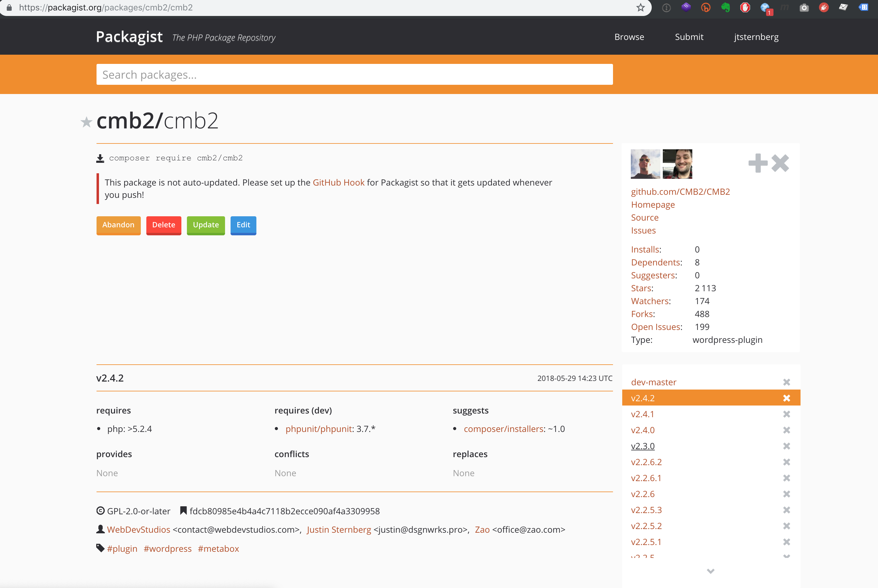Viewport: 878px width, 588px height.
Task: Delete version v2.4.0 with its X icon
Action: coord(787,430)
